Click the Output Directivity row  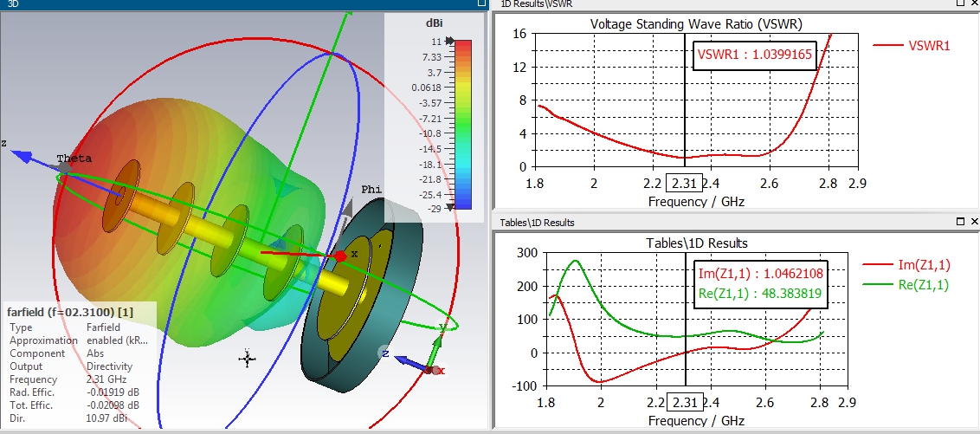tap(71, 366)
